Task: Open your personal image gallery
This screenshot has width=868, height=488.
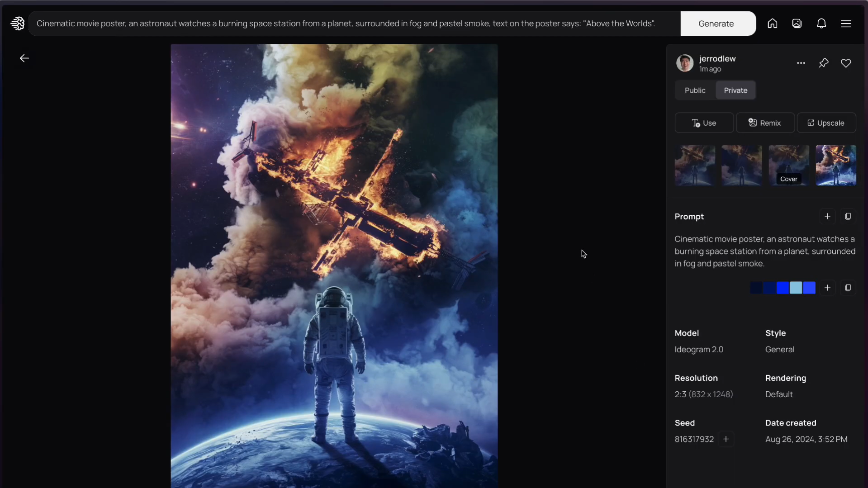Action: coord(797,24)
